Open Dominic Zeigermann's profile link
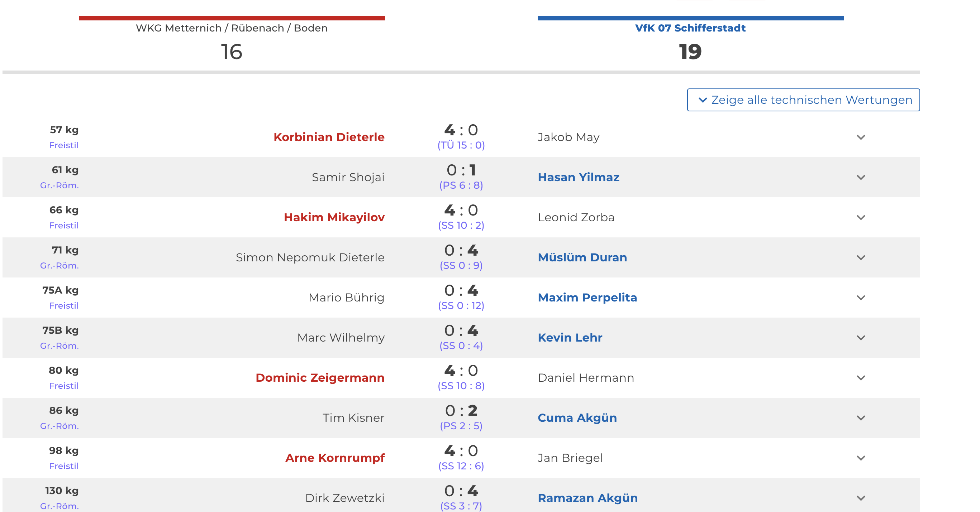The image size is (980, 512). pos(320,378)
